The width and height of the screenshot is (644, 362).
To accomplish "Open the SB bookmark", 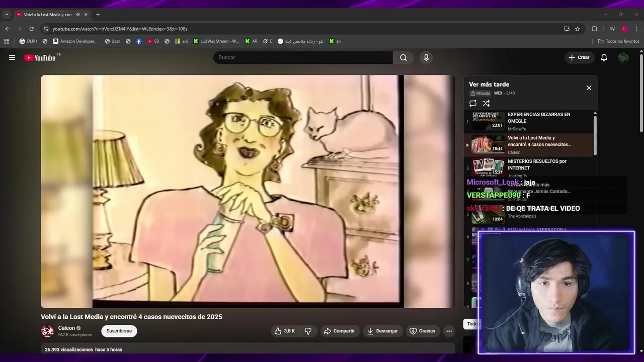I will [x=153, y=41].
